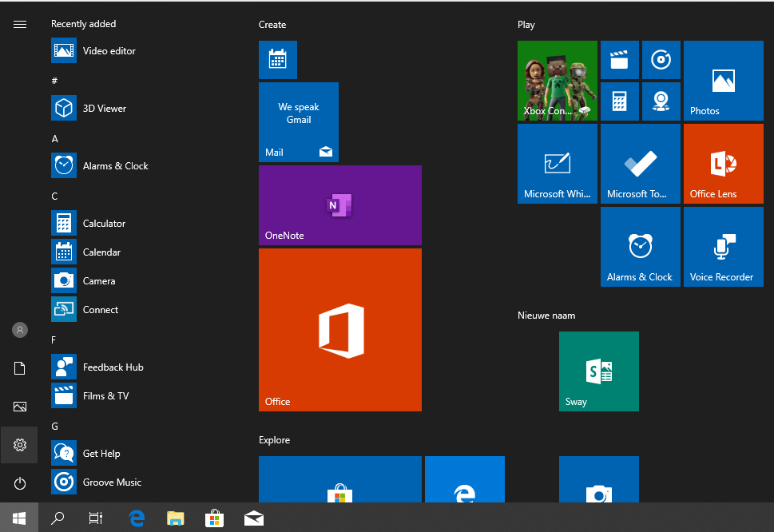The height and width of the screenshot is (532, 774).
Task: Launch 3D Viewer from the app list
Action: click(x=89, y=108)
